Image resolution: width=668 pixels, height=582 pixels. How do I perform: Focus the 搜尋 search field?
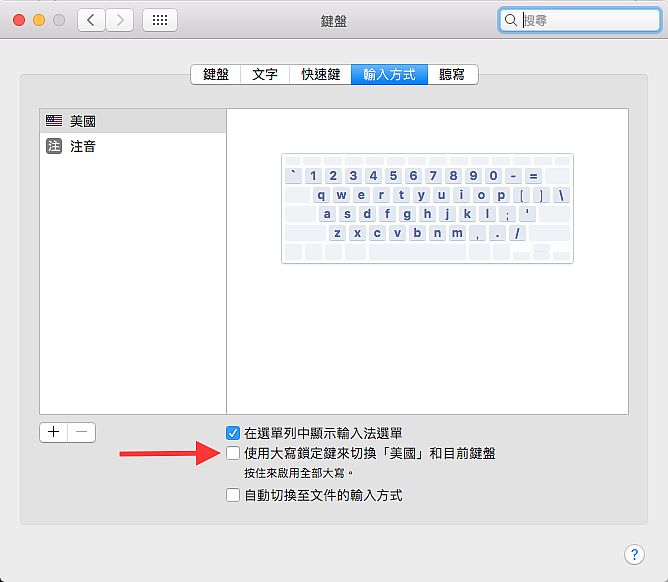579,20
